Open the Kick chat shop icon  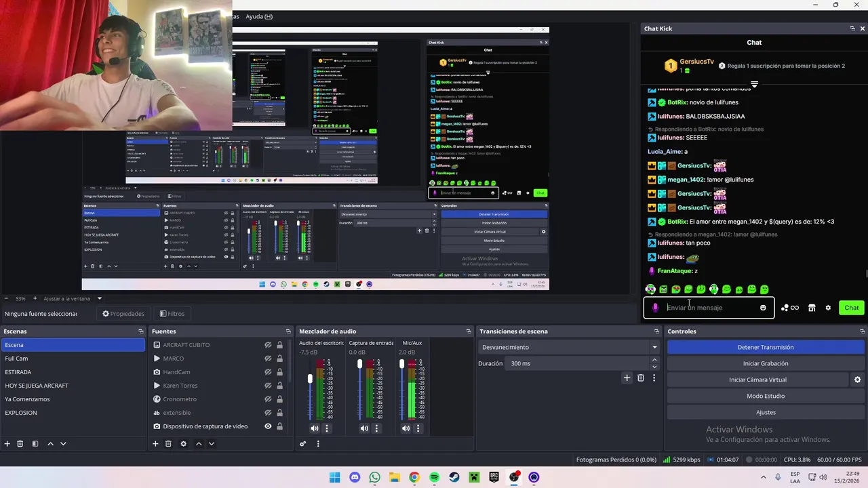coord(812,308)
